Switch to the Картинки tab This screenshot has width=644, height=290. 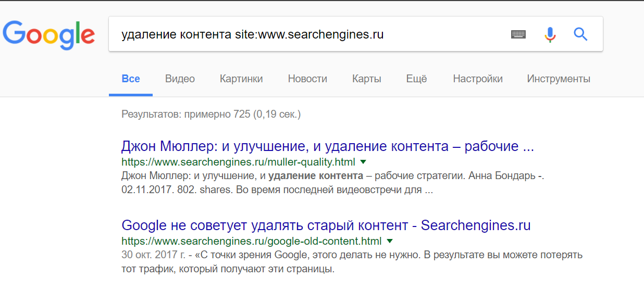tap(241, 79)
